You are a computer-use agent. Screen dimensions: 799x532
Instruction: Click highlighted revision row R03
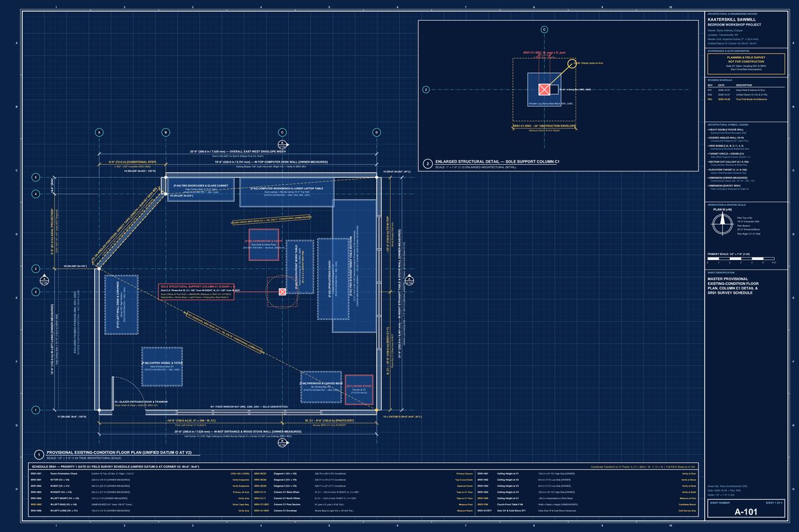[x=745, y=99]
